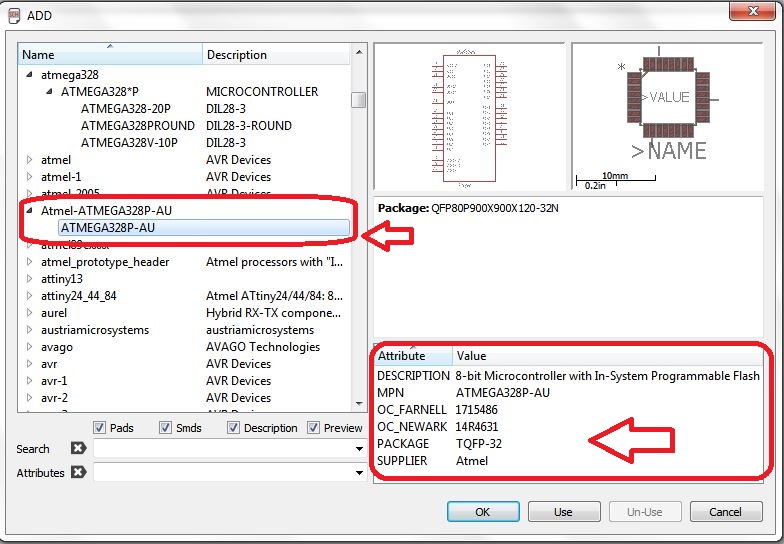
Task: Expand the atmel_prototype_header library
Action: click(x=30, y=262)
